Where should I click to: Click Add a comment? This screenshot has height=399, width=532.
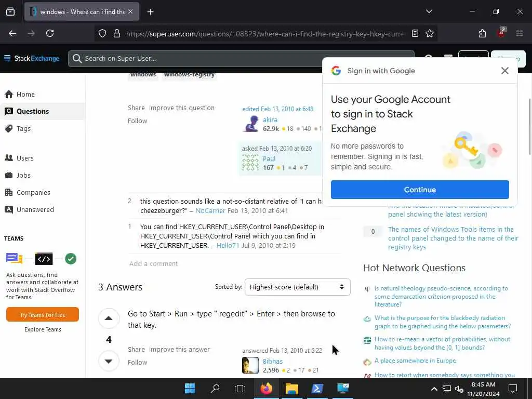(x=153, y=263)
